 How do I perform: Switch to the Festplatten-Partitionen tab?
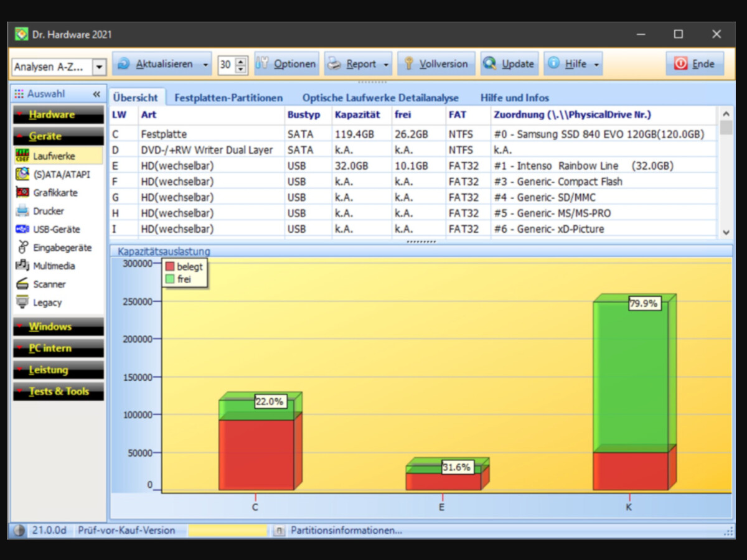point(228,98)
